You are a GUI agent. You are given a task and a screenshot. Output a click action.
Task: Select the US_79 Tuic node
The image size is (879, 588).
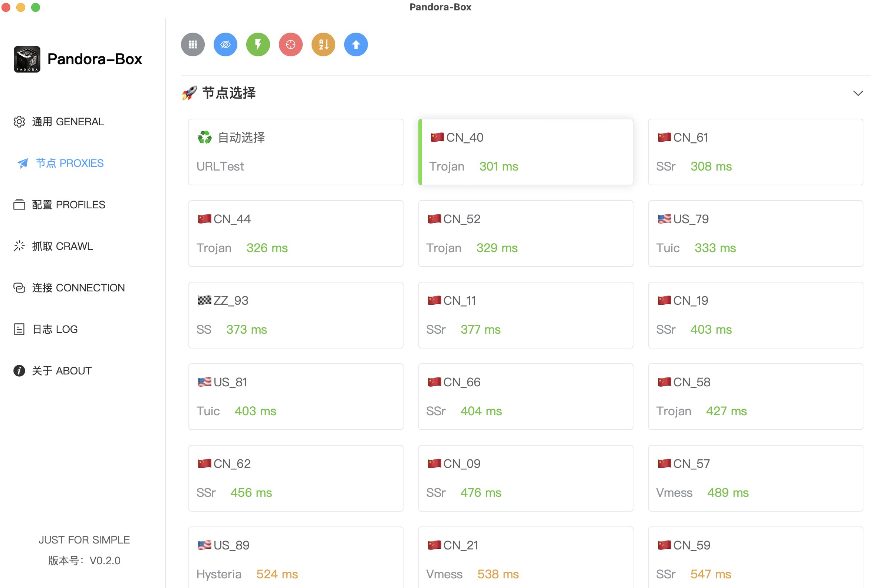click(755, 233)
